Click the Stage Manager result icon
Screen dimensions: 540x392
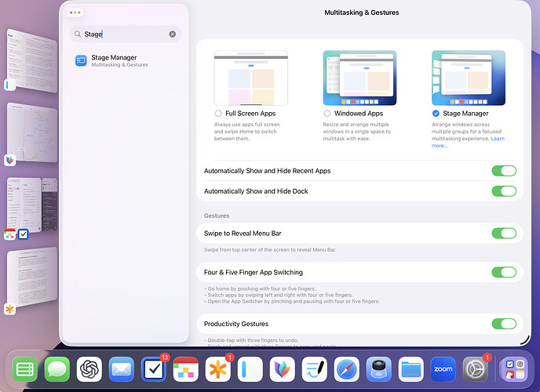(x=81, y=60)
